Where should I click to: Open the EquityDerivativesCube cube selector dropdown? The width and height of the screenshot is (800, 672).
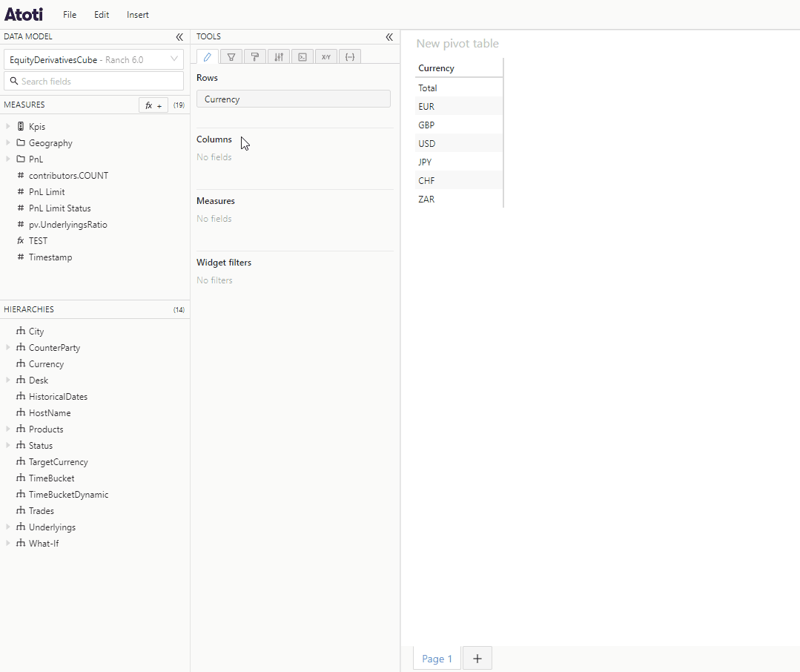pyautogui.click(x=93, y=59)
